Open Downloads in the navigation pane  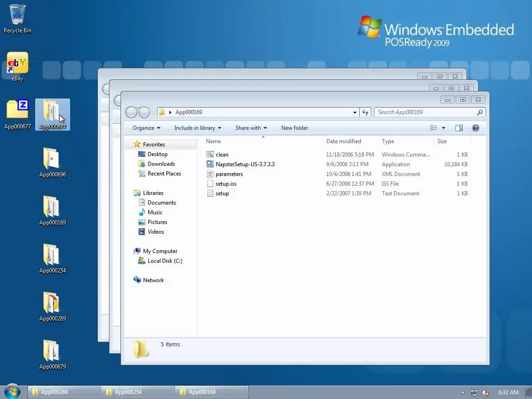tap(161, 164)
